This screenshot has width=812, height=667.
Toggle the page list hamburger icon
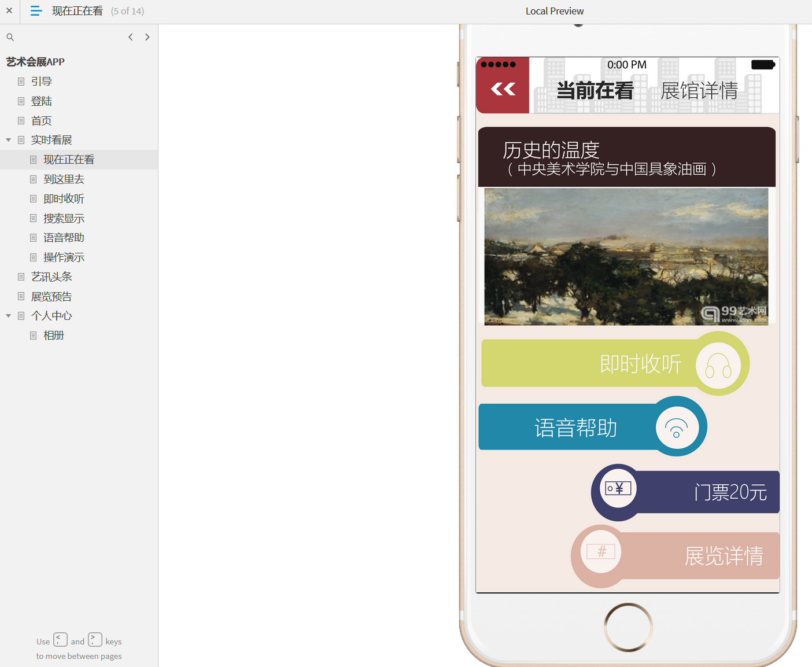pos(36,11)
